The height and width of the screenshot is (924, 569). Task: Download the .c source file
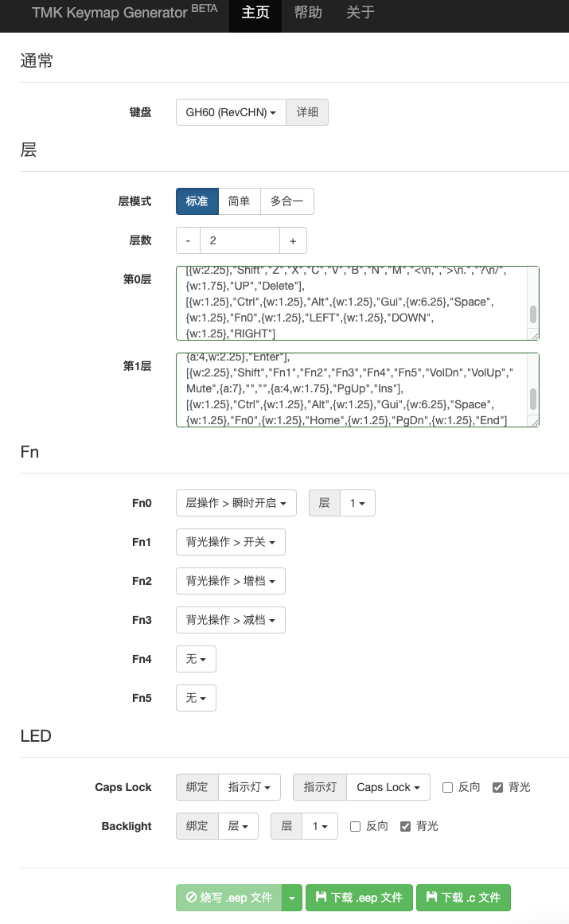coord(463,897)
